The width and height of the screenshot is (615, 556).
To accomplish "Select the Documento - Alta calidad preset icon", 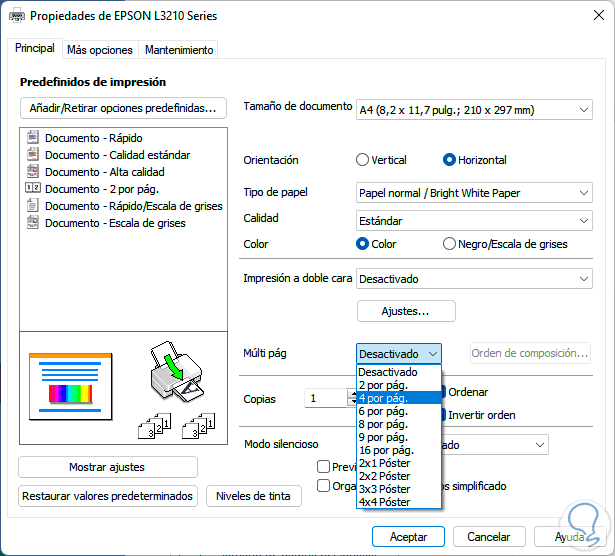I will (33, 171).
